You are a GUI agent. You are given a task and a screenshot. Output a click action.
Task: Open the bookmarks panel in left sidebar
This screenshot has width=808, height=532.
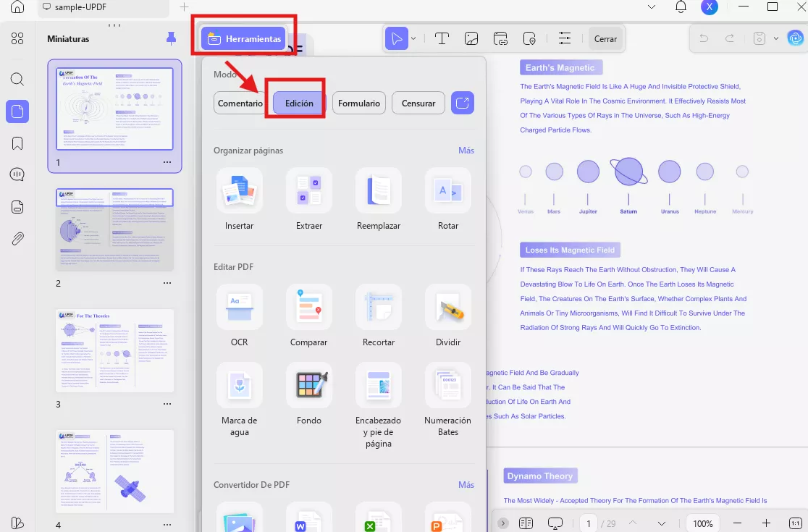[x=17, y=143]
